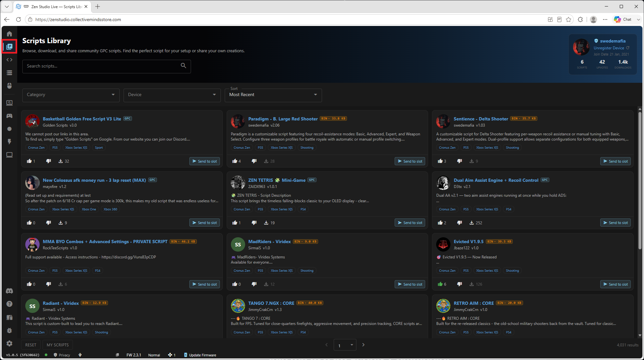Open RETRO AIM : CORE script title
Viewport: 644px width, 360px height.
click(473, 303)
